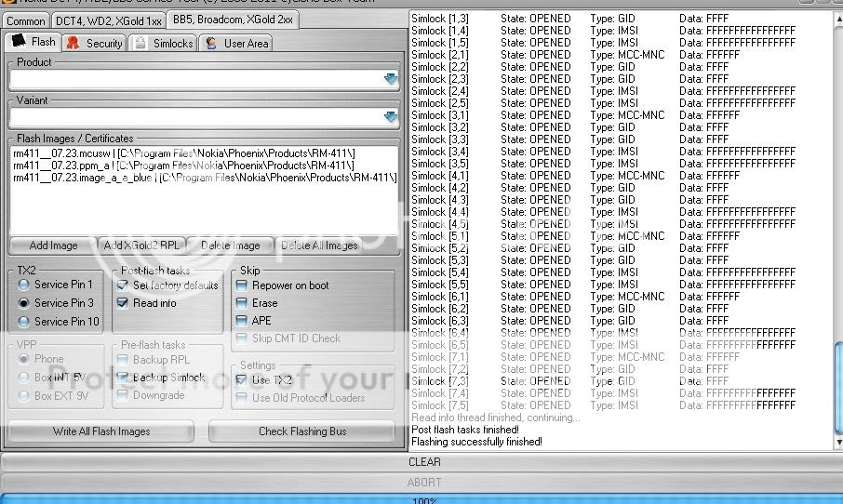The width and height of the screenshot is (843, 504).
Task: Open the Security sub-tab
Action: (x=95, y=43)
